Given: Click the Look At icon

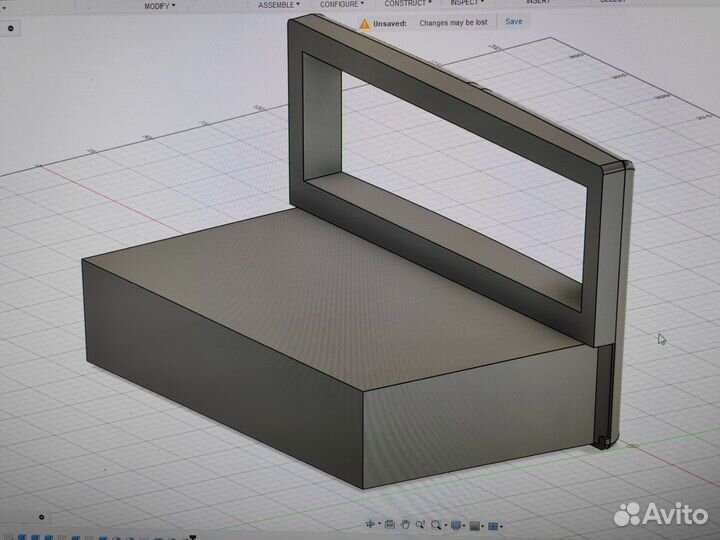Looking at the screenshot, I should point(389,524).
